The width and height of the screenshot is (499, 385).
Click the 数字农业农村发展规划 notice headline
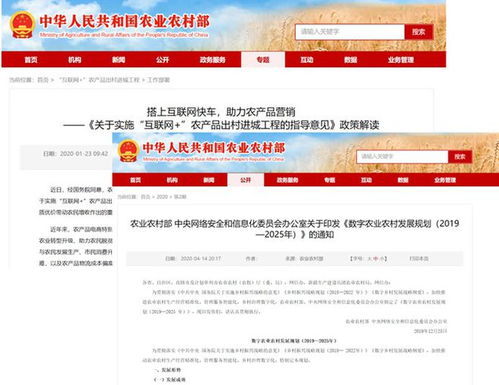295,229
